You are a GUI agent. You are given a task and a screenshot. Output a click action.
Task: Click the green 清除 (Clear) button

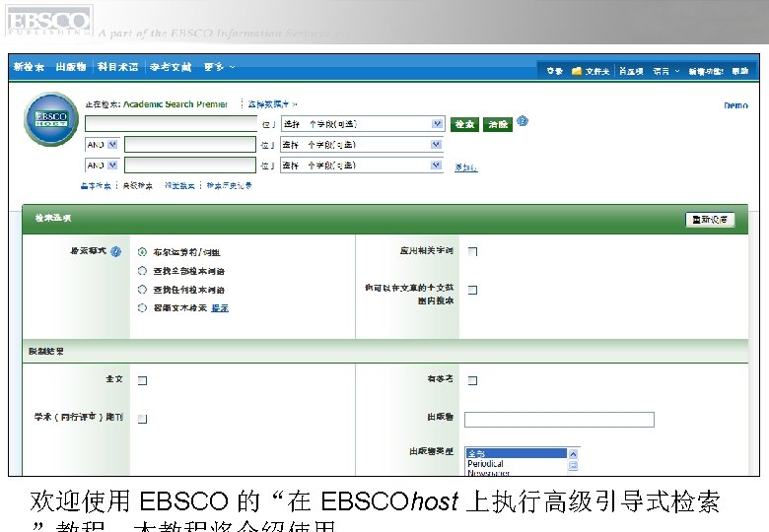tap(498, 124)
